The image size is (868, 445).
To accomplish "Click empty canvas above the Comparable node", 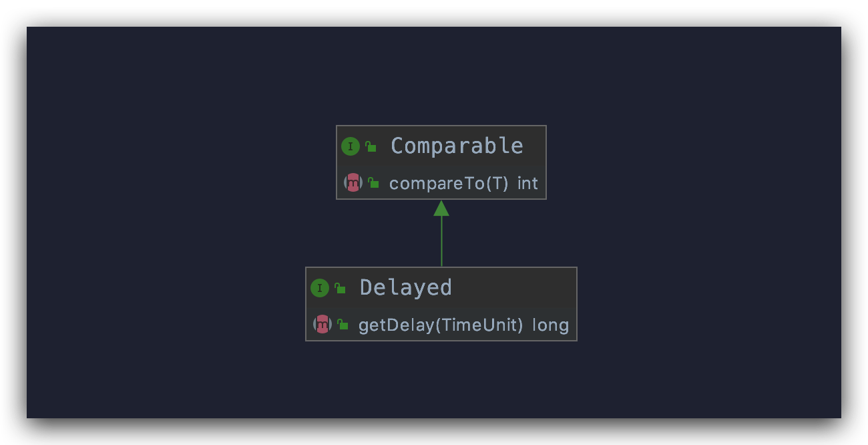I will tap(441, 73).
